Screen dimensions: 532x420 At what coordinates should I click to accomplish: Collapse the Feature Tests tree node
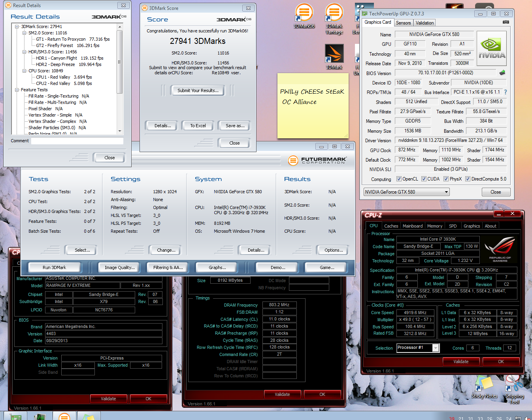17,90
